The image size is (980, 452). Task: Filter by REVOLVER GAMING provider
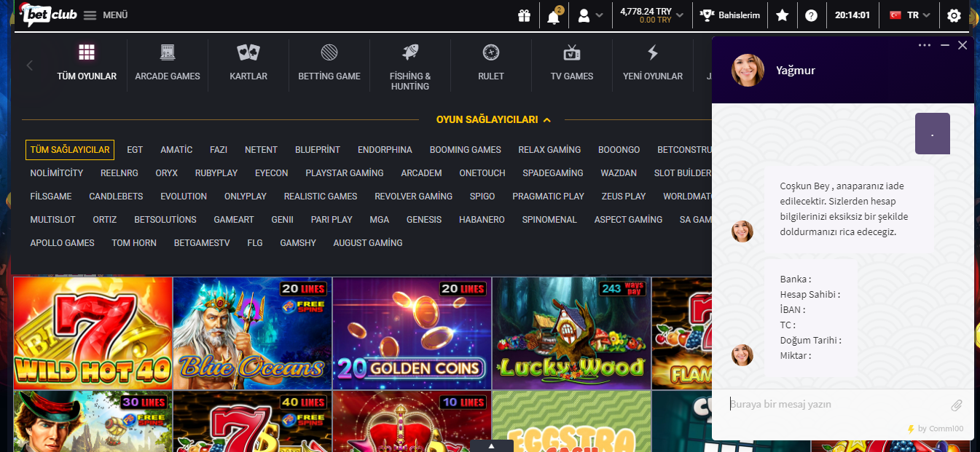(413, 197)
